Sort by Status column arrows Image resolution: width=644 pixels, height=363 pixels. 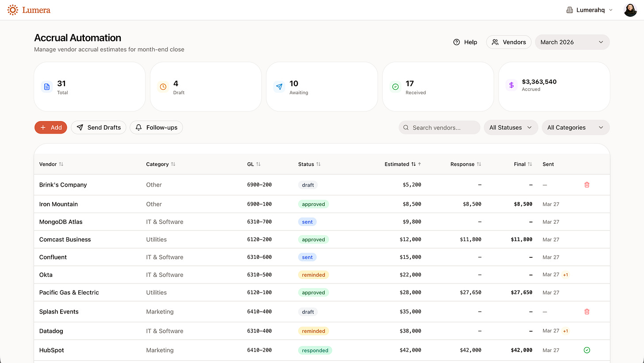pyautogui.click(x=318, y=164)
